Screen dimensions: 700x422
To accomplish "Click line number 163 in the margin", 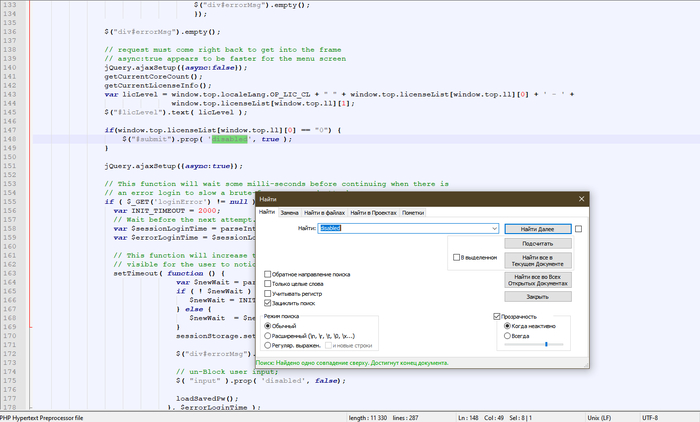I will (x=9, y=273).
